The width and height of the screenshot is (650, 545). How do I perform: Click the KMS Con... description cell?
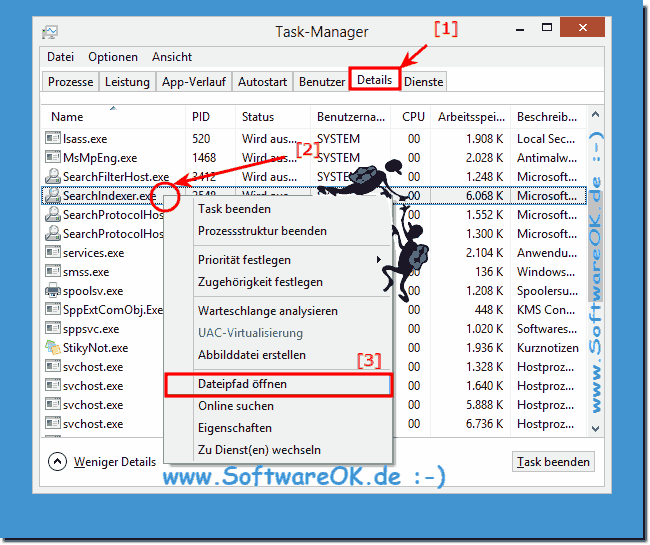pos(546,310)
